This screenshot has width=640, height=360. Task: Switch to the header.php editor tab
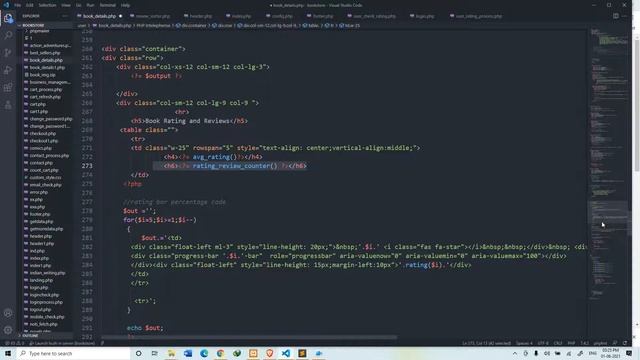click(x=200, y=16)
